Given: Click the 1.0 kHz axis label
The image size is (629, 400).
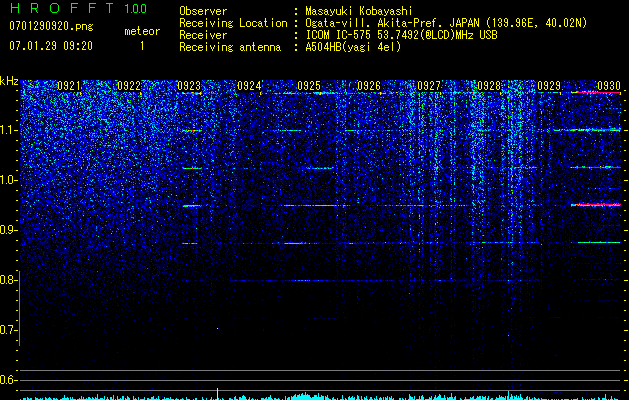Looking at the screenshot, I should [9, 180].
